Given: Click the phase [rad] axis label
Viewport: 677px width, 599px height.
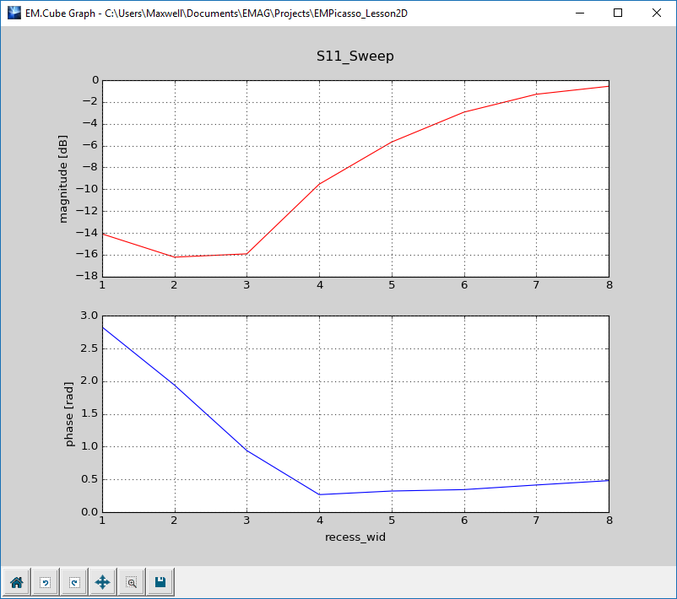Looking at the screenshot, I should pos(69,414).
